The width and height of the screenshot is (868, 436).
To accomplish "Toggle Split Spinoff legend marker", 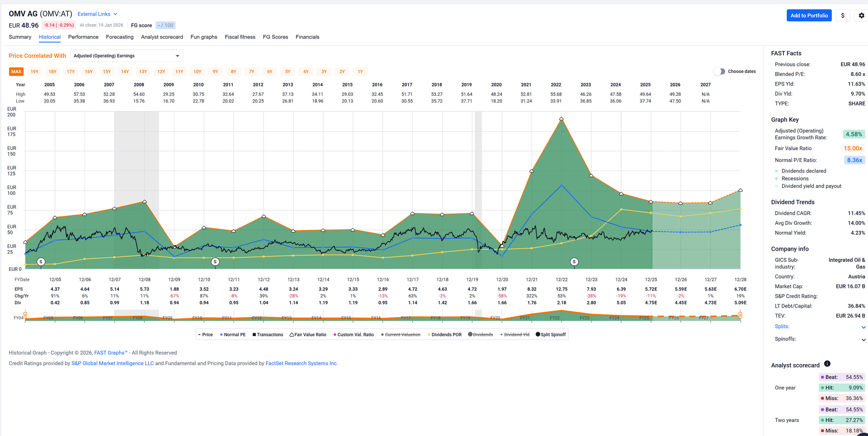I will 550,335.
